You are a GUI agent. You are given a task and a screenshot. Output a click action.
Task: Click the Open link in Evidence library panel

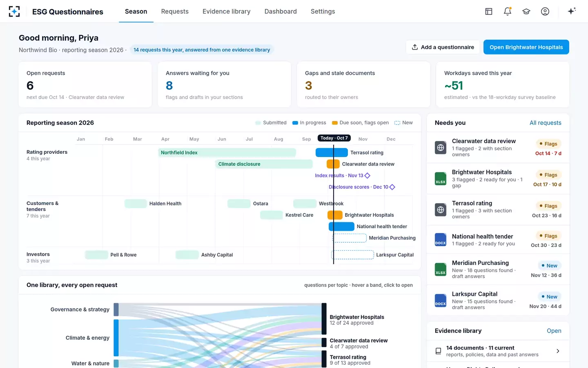tap(554, 331)
